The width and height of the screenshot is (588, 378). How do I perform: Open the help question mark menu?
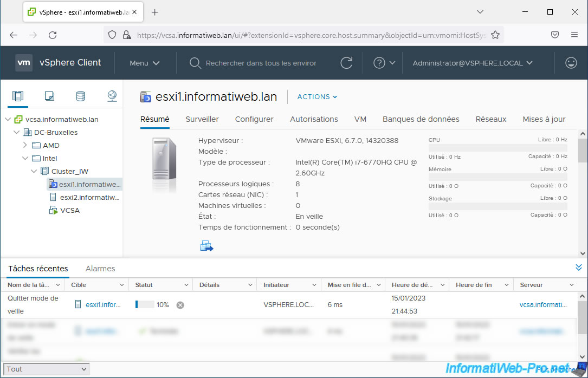pyautogui.click(x=384, y=63)
